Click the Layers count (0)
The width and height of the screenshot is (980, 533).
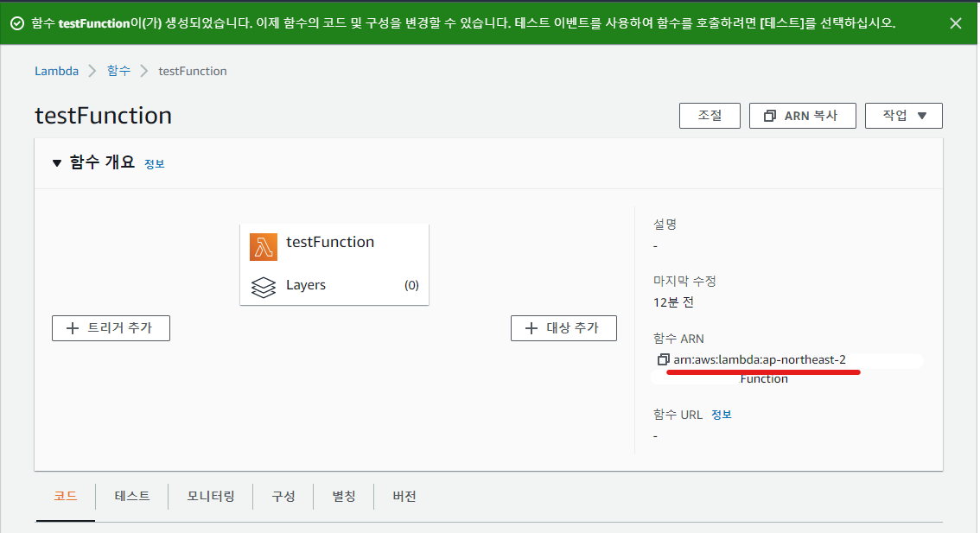tap(411, 286)
